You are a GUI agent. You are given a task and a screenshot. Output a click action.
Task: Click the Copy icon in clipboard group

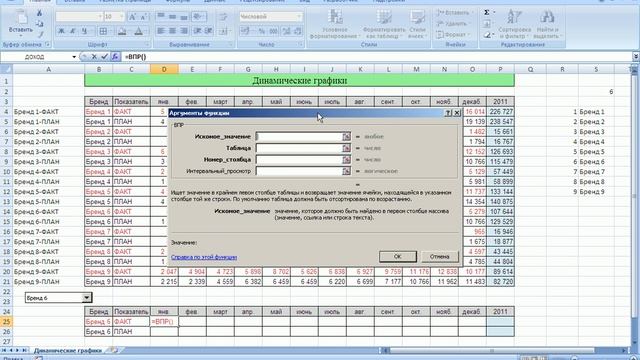40,24
